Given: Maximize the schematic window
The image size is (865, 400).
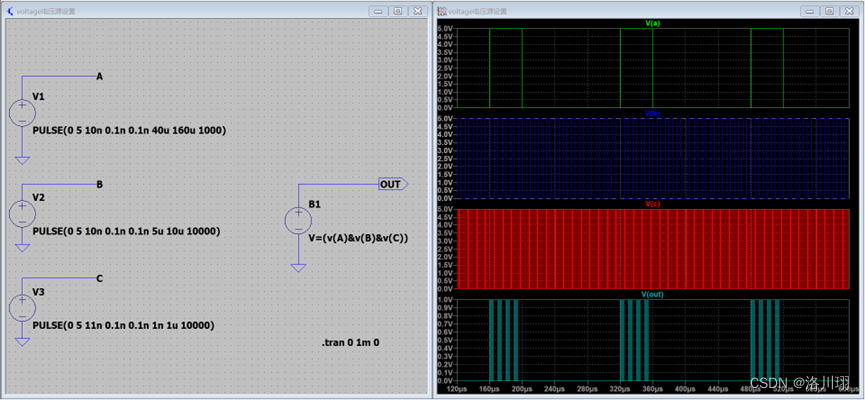Looking at the screenshot, I should 397,11.
